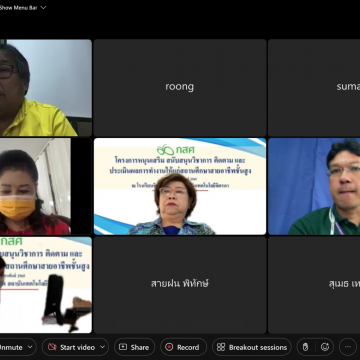
Task: Click the Record label text
Action: (188, 347)
